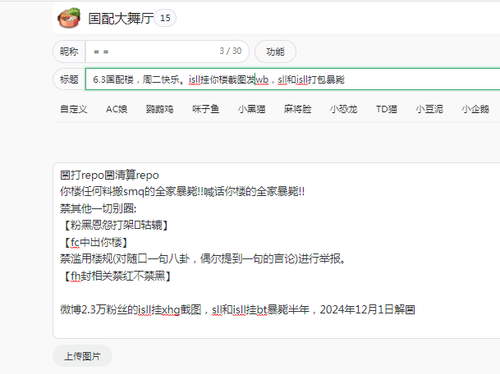Click the line starting 你楼任何料搬smq
Image resolution: width=500 pixels, height=374 pixels.
(182, 192)
